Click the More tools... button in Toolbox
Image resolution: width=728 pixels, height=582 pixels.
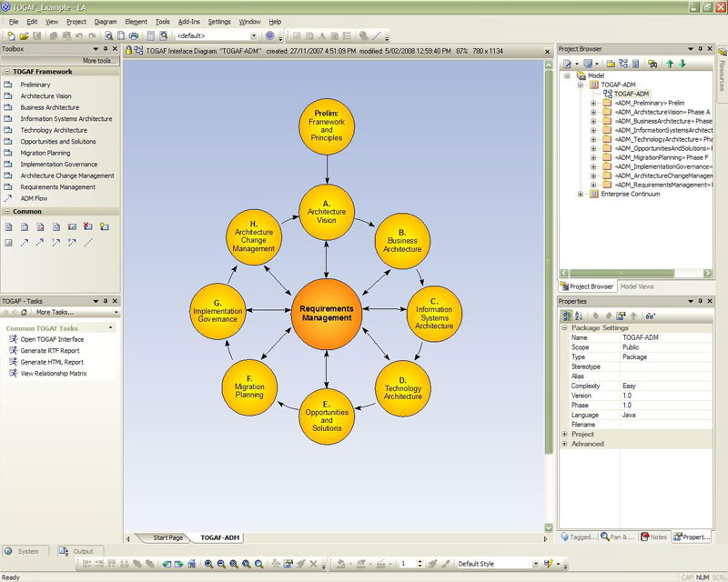tap(98, 60)
